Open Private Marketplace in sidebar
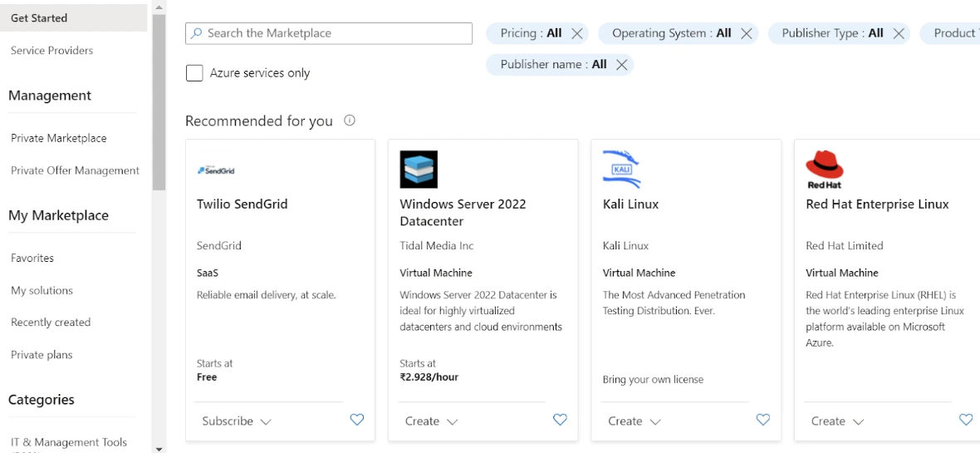 coord(59,138)
